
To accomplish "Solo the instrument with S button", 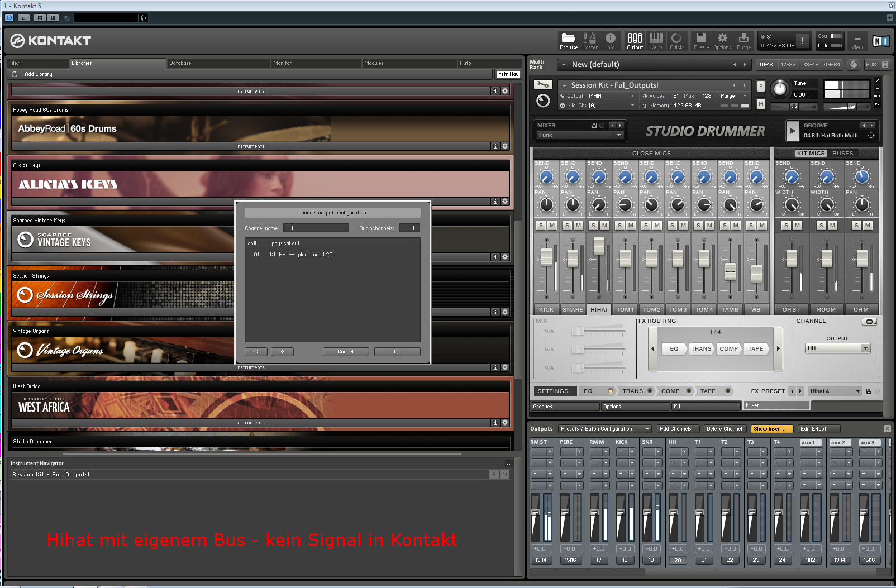I will pyautogui.click(x=761, y=87).
